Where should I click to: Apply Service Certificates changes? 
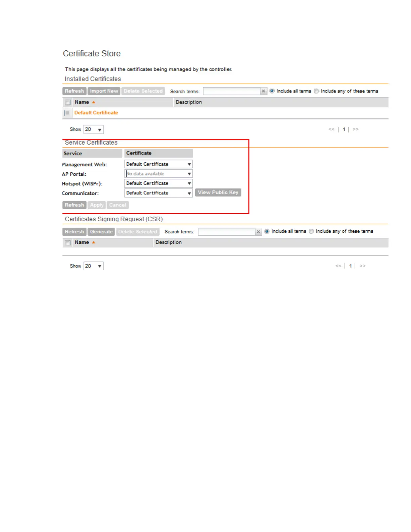(x=97, y=205)
